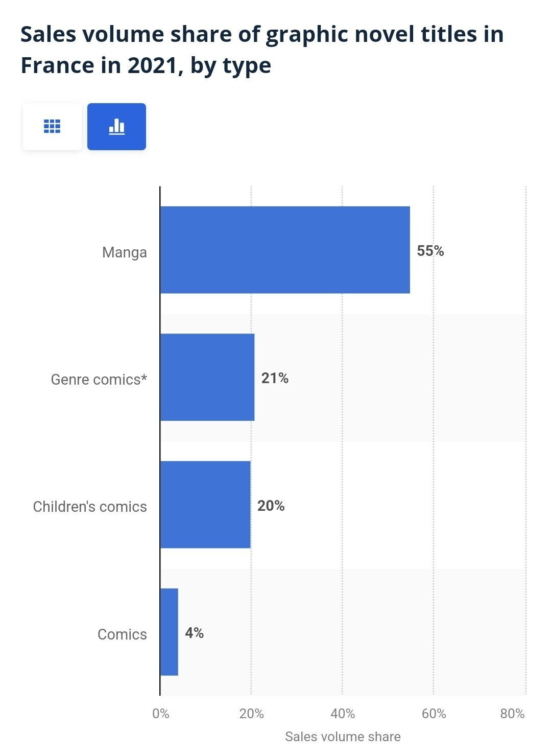Click the 60% axis tick label
This screenshot has width=551, height=756.
pyautogui.click(x=434, y=714)
